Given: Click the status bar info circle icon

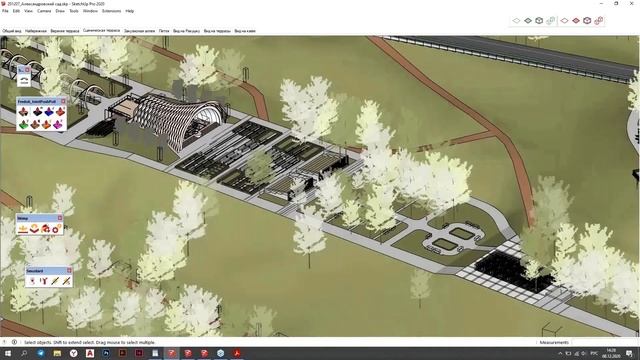Looking at the screenshot, I should (14, 342).
